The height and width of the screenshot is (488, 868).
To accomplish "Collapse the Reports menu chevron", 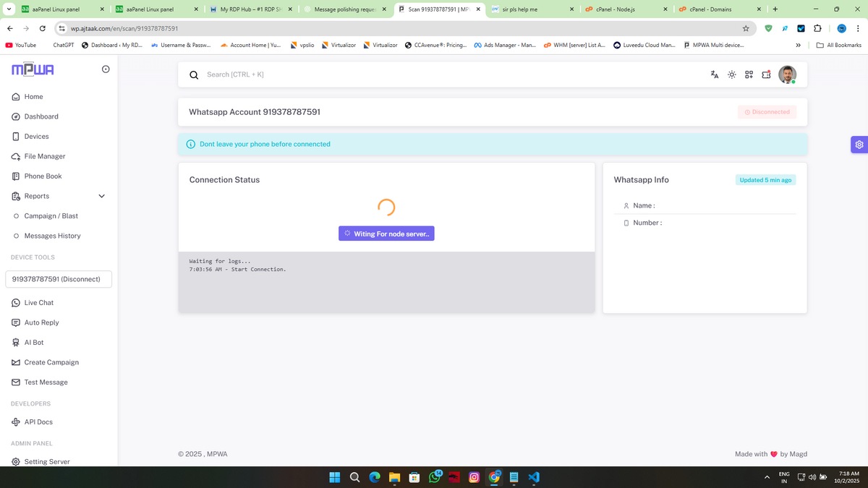I will point(101,196).
